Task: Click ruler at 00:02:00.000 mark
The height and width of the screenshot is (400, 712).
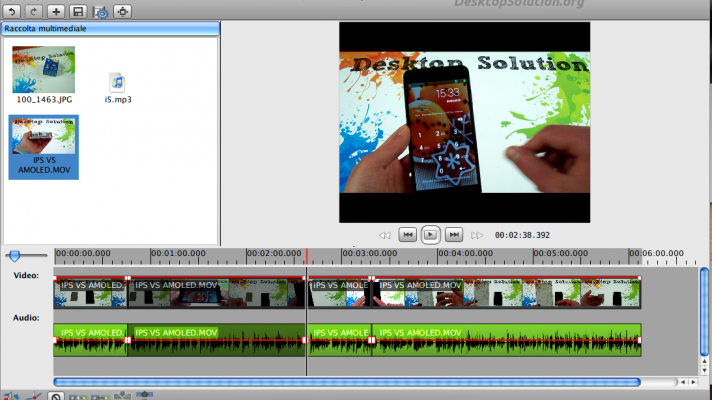Action: pyautogui.click(x=274, y=253)
